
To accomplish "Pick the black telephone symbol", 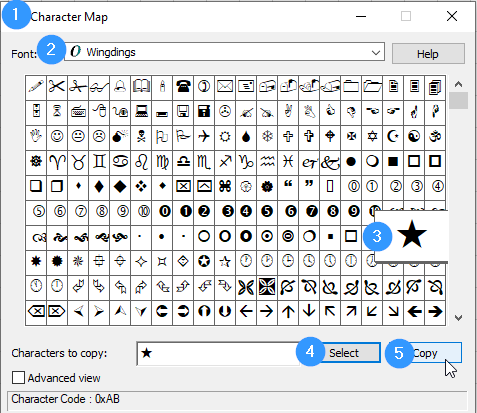I will click(x=183, y=87).
